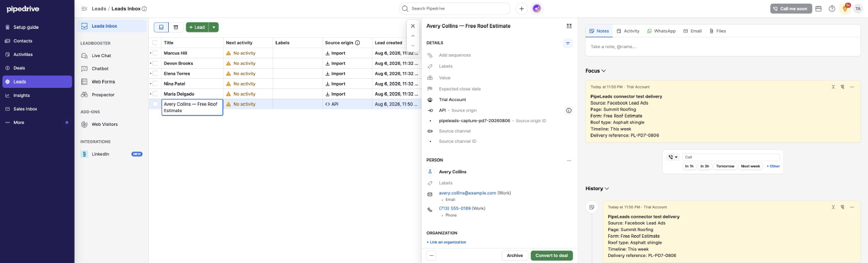Screen dimensions: 868x263
Task: Open Contacts in the left sidebar
Action: (x=37, y=41)
